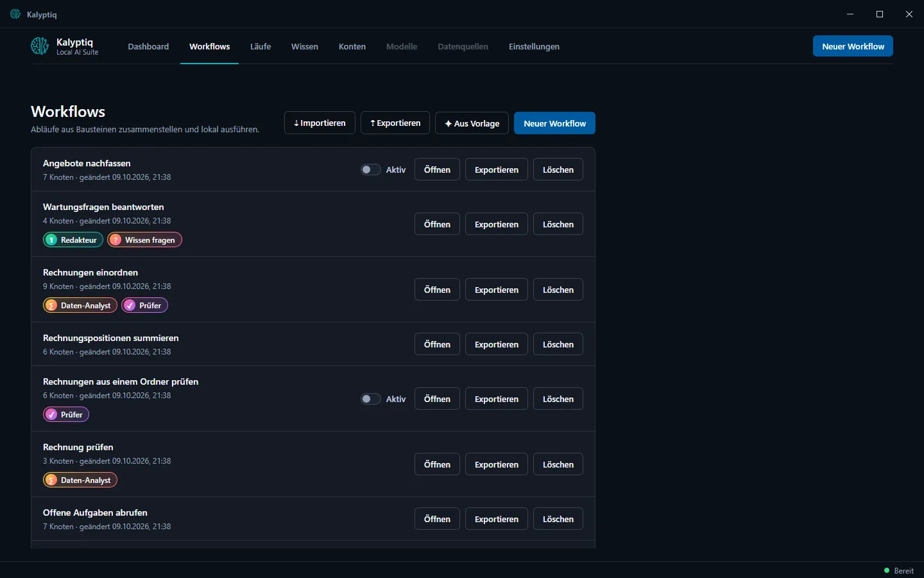Delete Wartungsfragen beantworten workflow
Image resolution: width=924 pixels, height=578 pixels.
pos(558,224)
